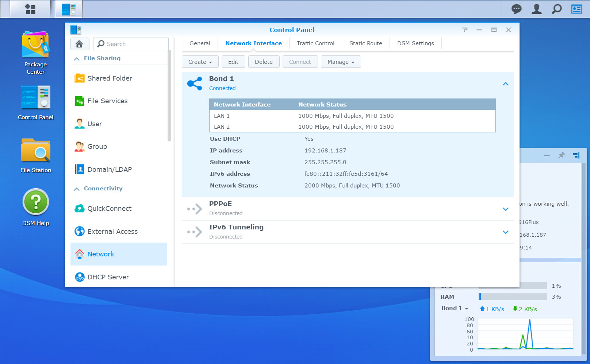Select the Network sidebar label
Screen dimensions: 590x364
point(101,254)
